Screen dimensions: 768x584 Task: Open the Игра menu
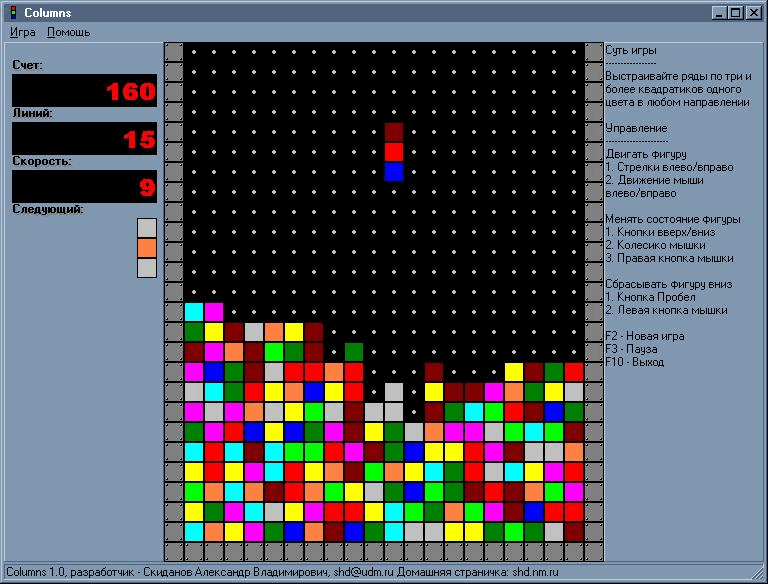[23, 32]
